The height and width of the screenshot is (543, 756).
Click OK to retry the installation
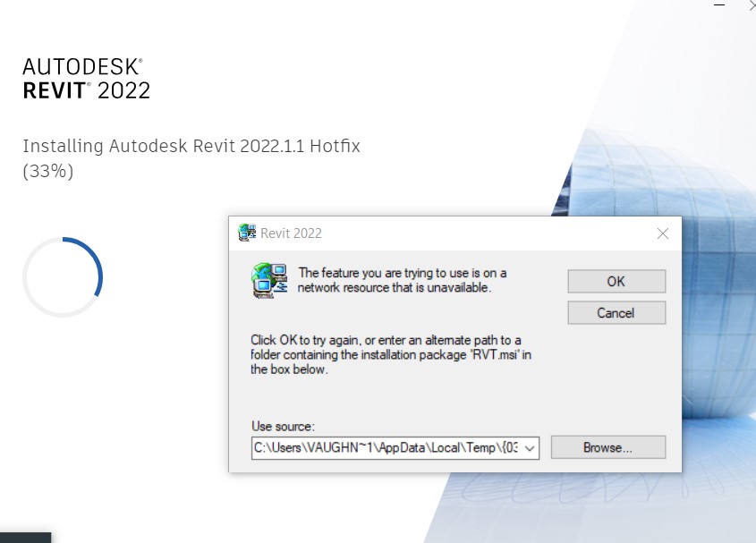click(x=616, y=280)
